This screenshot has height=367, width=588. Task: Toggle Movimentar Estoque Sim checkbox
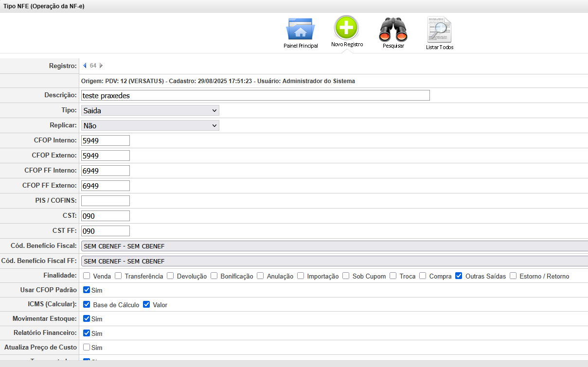pyautogui.click(x=87, y=319)
